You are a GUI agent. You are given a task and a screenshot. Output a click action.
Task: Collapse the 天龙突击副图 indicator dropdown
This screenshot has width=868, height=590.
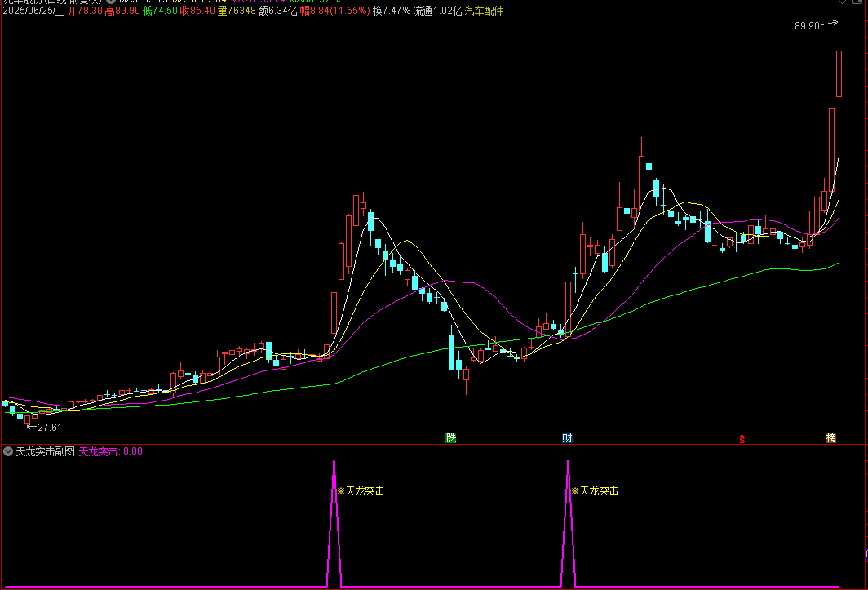point(8,451)
